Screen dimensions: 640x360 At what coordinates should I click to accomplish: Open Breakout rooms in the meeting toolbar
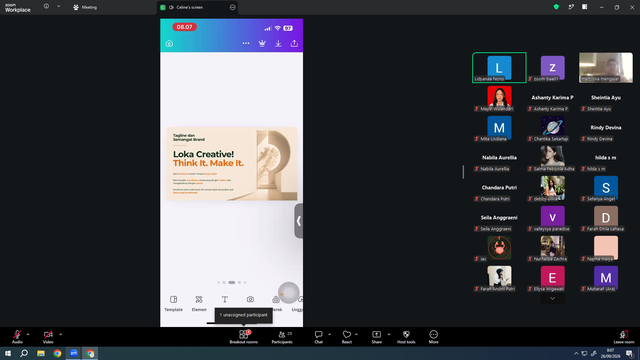tap(244, 337)
